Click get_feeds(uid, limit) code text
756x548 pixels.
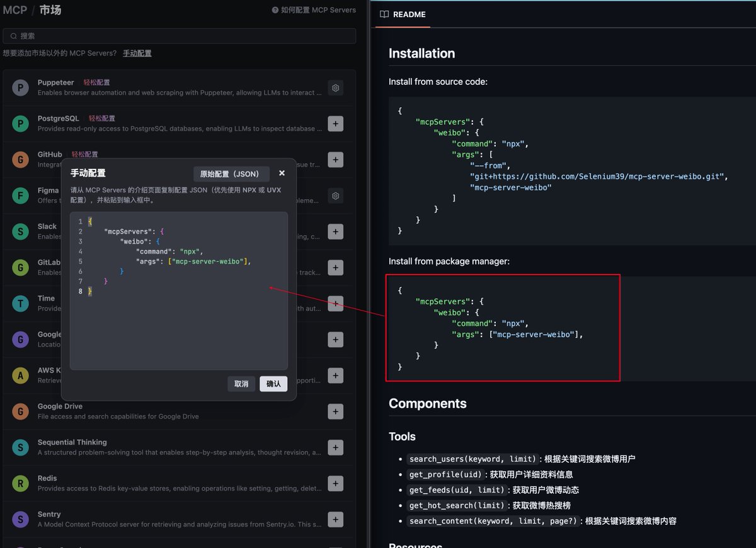click(x=457, y=490)
